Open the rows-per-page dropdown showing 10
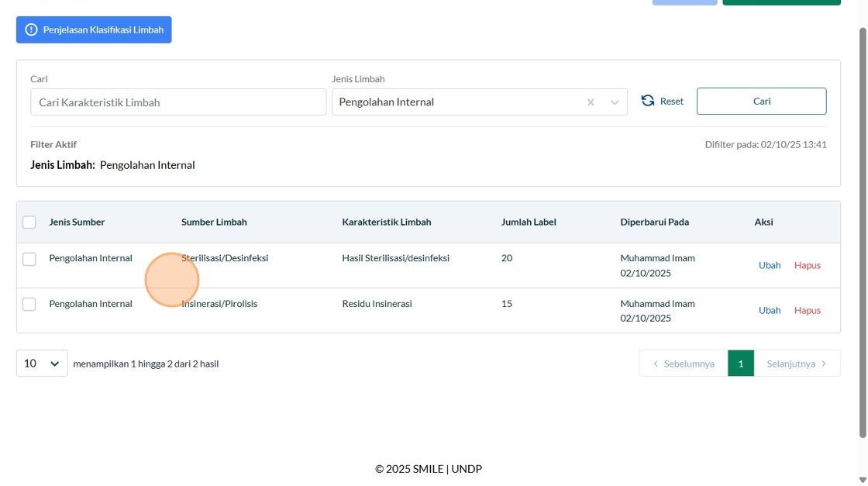This screenshot has height=486, width=868. tap(42, 363)
